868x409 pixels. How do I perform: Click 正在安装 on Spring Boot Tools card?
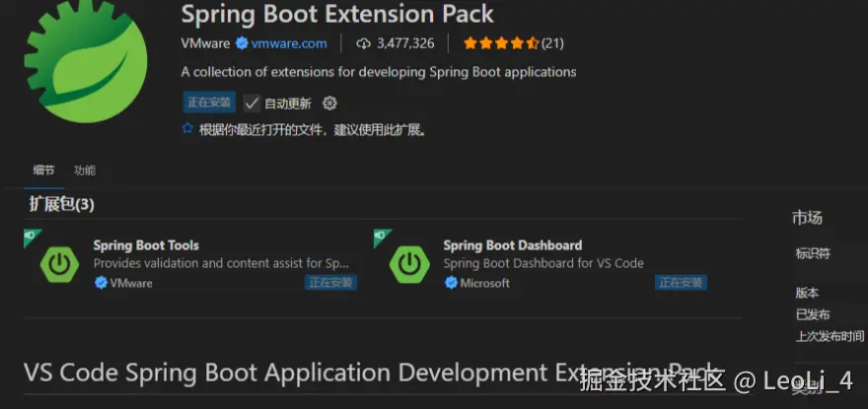330,283
